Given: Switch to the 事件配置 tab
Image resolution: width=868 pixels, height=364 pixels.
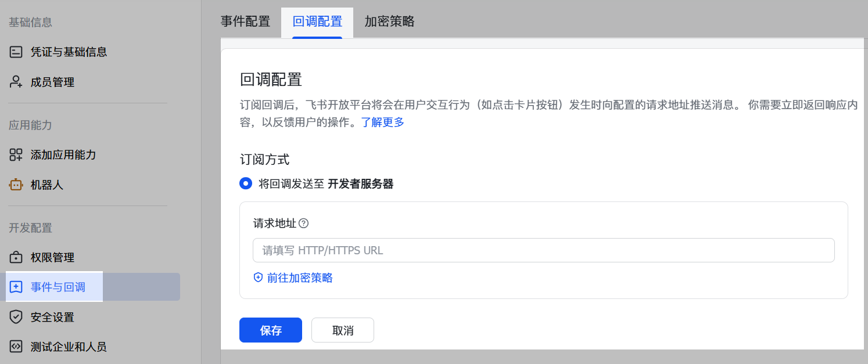Looking at the screenshot, I should click(245, 22).
